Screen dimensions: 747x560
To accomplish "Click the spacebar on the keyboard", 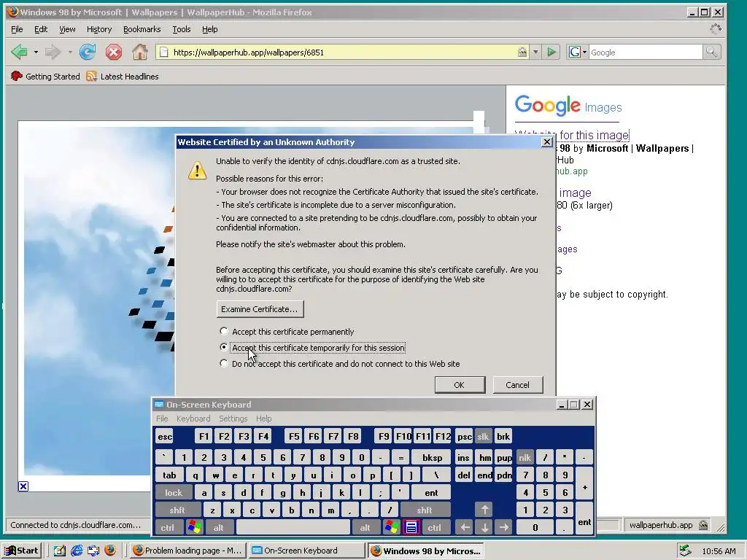I will point(293,527).
